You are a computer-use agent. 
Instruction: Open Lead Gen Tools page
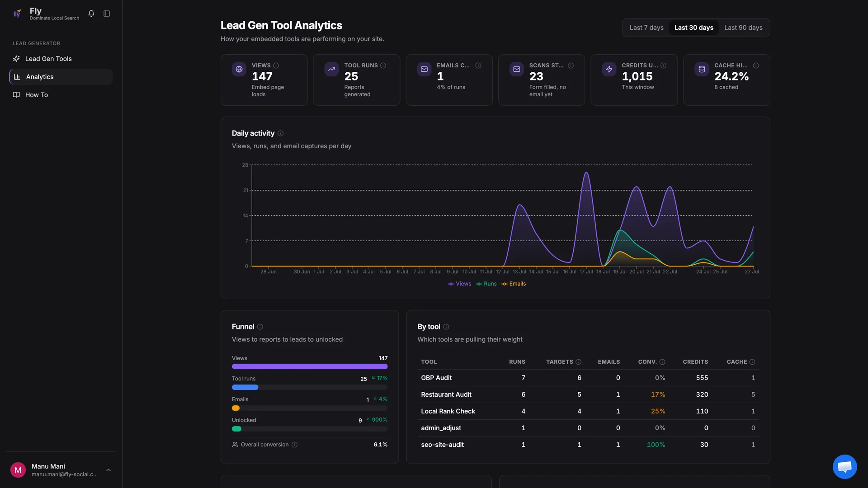point(61,59)
